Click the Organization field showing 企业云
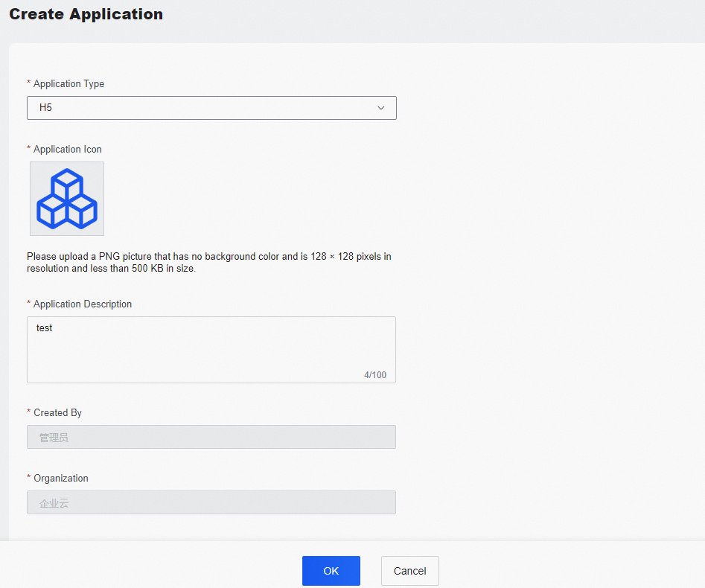The image size is (705, 588). [211, 502]
